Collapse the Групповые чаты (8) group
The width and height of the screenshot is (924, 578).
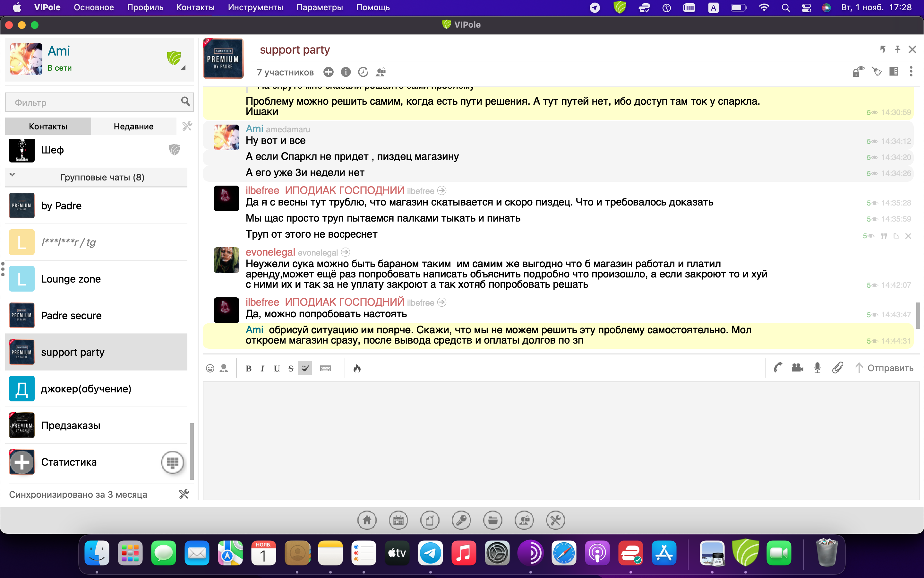click(96, 177)
